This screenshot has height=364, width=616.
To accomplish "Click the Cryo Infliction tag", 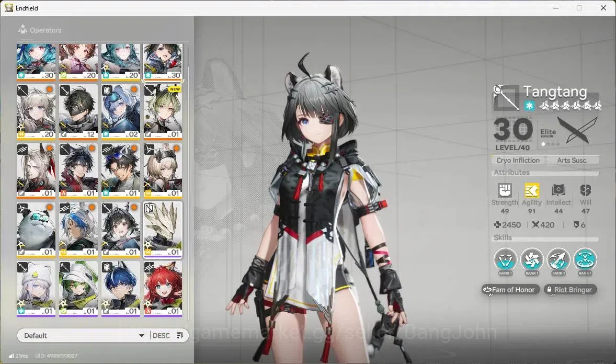I will (x=518, y=160).
